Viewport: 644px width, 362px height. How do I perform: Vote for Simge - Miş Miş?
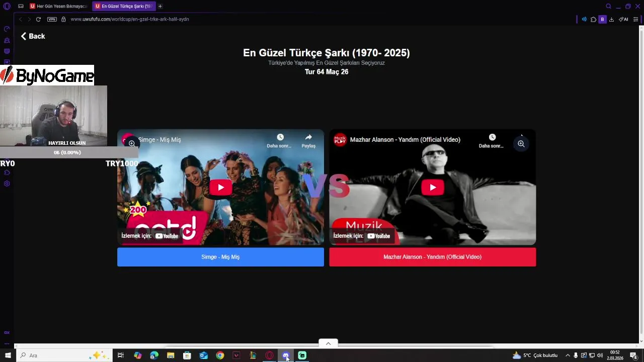220,257
